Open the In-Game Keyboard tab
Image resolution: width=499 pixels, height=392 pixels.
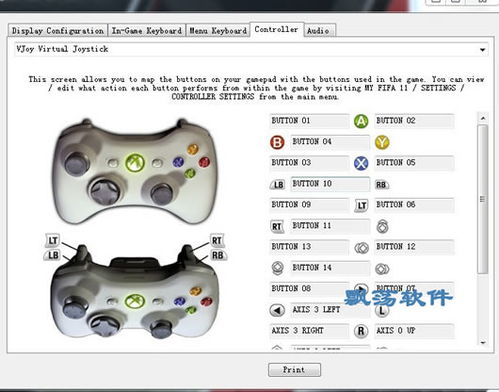pyautogui.click(x=147, y=31)
